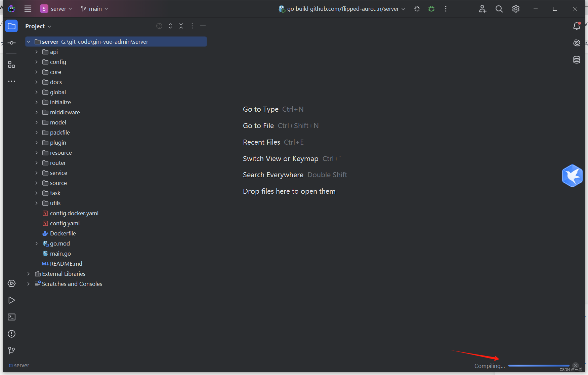Open Search Everywhere via magnifier icon

(x=499, y=9)
